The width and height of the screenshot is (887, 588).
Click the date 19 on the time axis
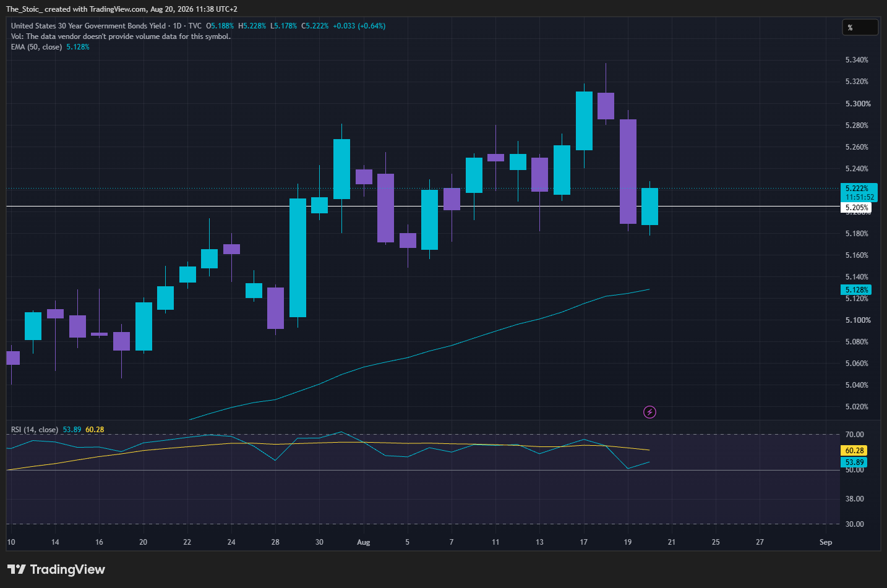(x=628, y=542)
